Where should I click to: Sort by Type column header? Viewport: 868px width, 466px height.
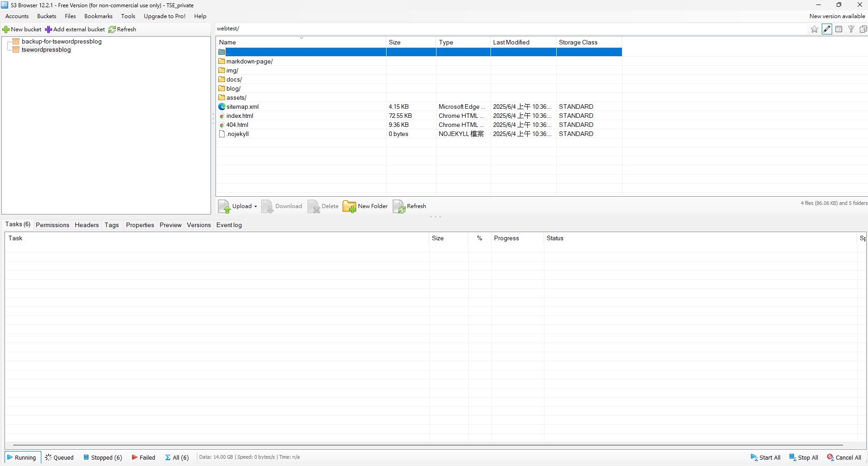(463, 42)
